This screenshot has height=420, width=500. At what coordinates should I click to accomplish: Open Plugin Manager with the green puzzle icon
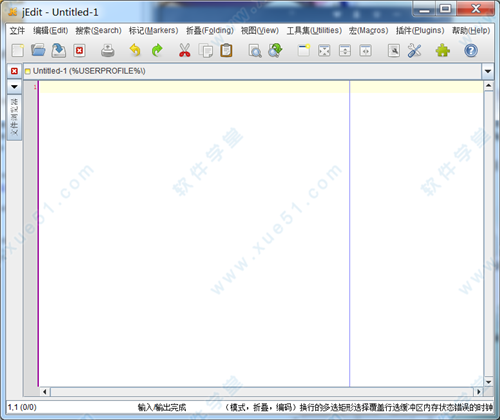point(443,51)
